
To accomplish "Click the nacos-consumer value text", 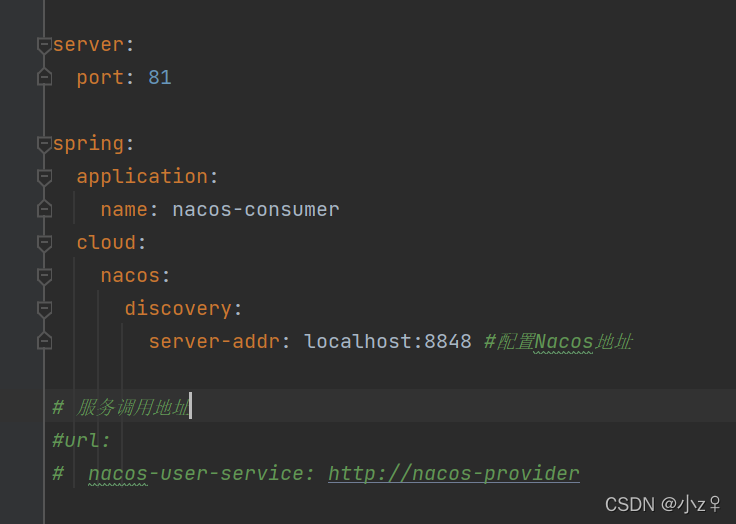I will [x=255, y=209].
